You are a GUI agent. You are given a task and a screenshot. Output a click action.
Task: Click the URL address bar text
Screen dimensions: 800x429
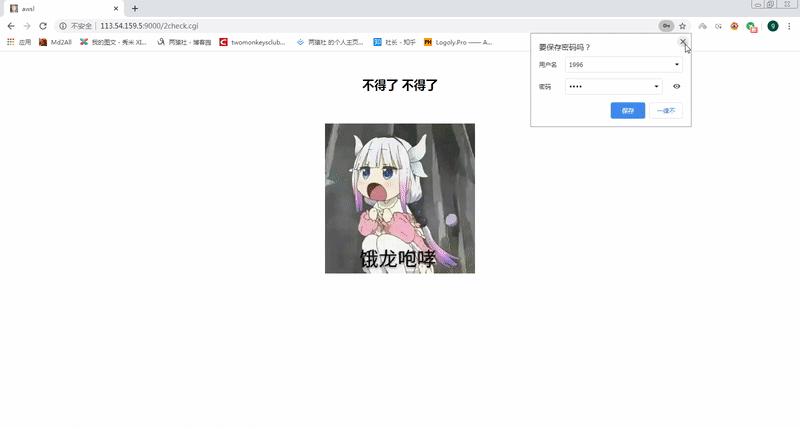[x=149, y=26]
